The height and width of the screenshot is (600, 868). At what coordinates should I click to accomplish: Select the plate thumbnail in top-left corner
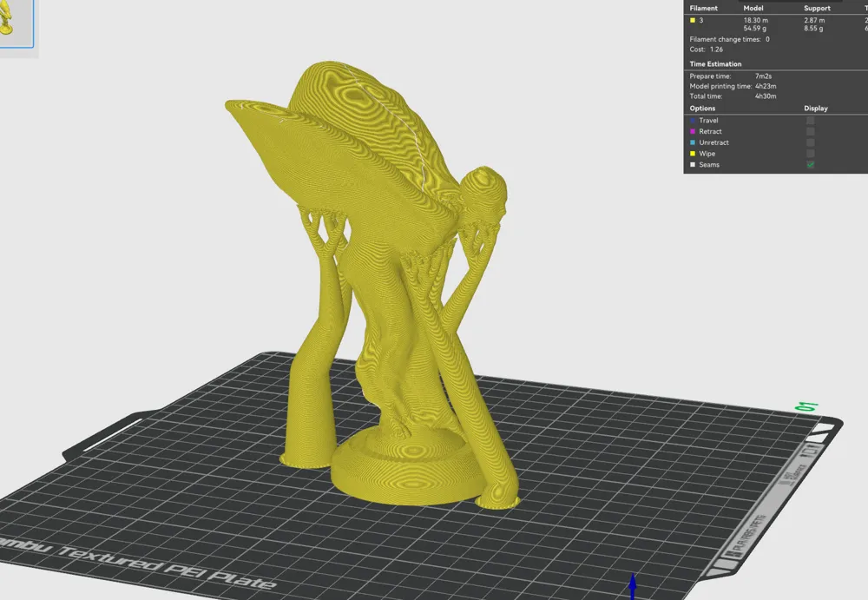coord(16,23)
